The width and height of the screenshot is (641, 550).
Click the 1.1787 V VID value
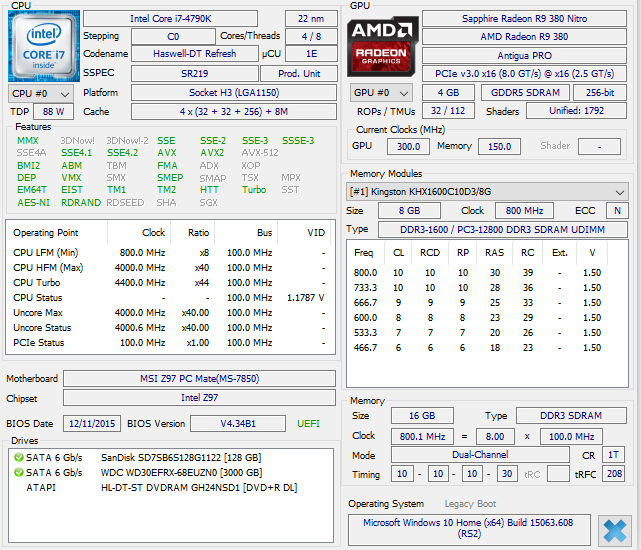[305, 298]
